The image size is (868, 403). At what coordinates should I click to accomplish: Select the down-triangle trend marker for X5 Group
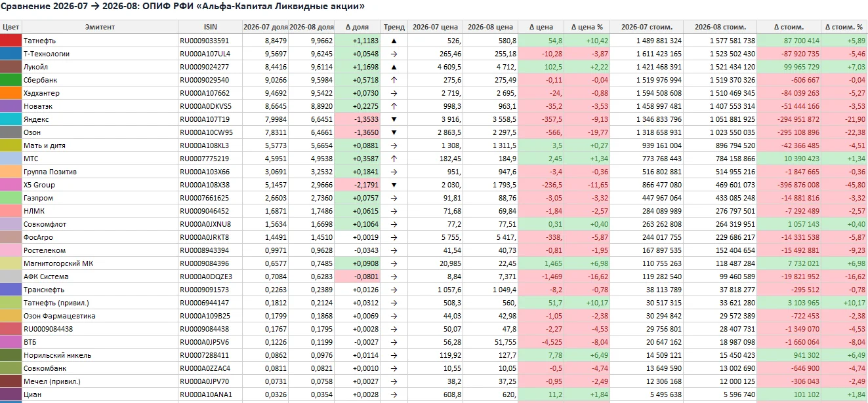click(x=394, y=185)
